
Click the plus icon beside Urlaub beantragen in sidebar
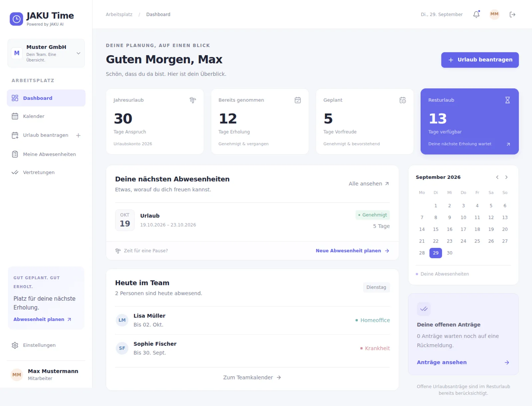tap(78, 135)
